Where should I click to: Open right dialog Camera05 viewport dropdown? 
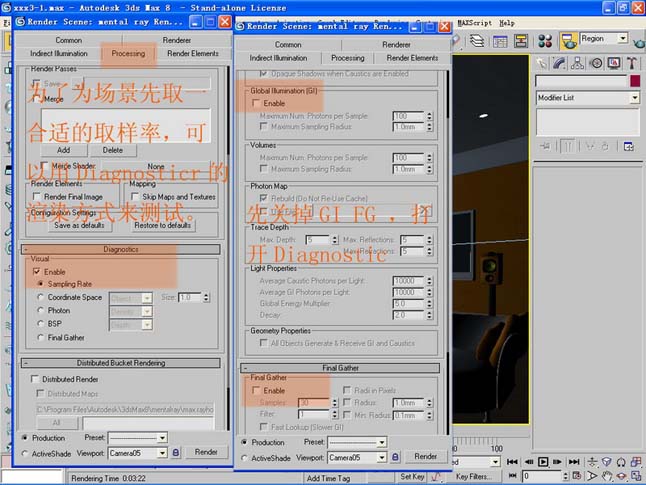click(x=382, y=457)
